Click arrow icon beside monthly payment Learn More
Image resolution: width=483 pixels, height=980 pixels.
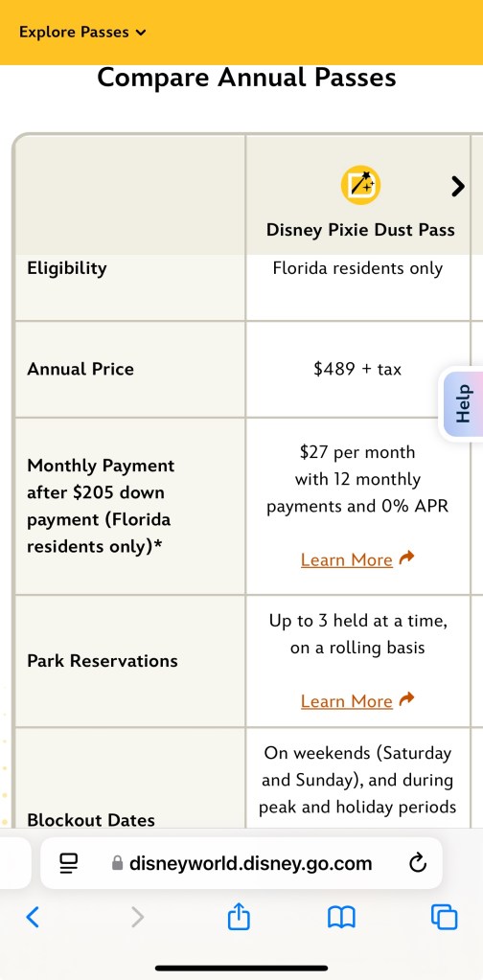click(x=406, y=558)
